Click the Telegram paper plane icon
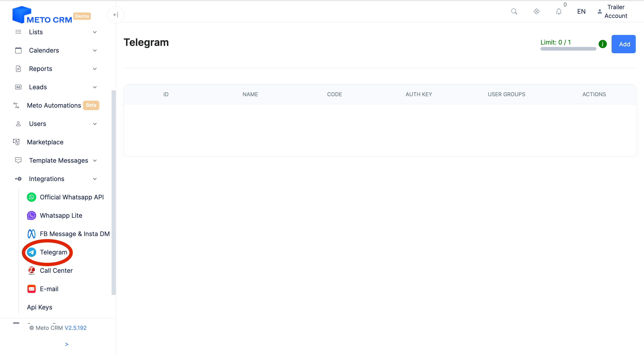This screenshot has height=354, width=644. coord(32,252)
